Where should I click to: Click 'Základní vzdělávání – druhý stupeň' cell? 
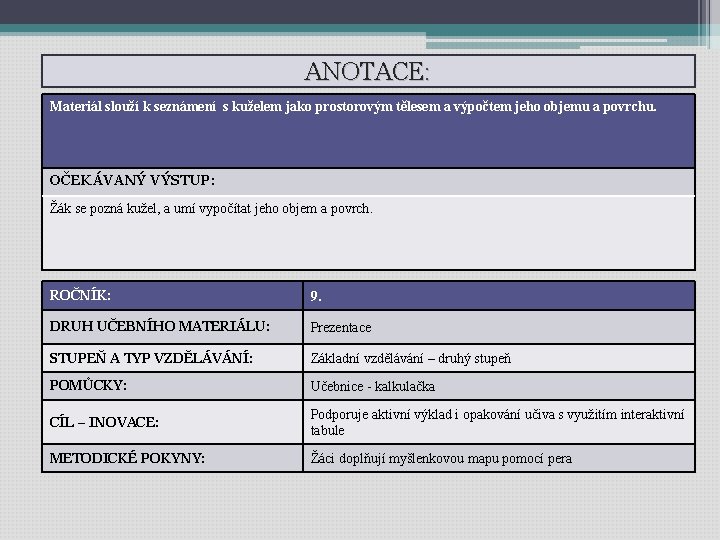(x=499, y=358)
